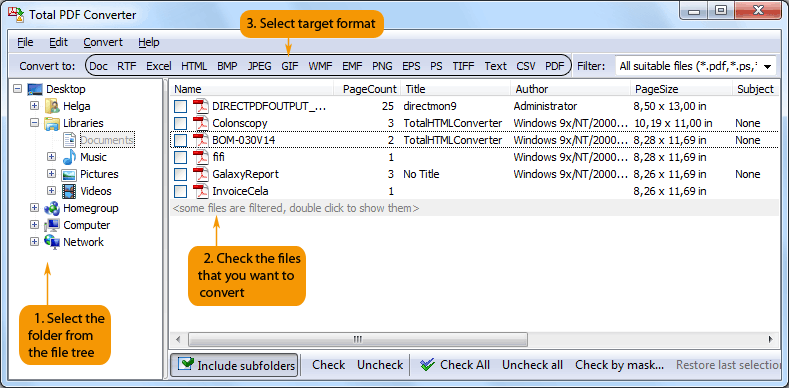Check the GalaxyReport file checkbox
The image size is (789, 388).
point(181,175)
